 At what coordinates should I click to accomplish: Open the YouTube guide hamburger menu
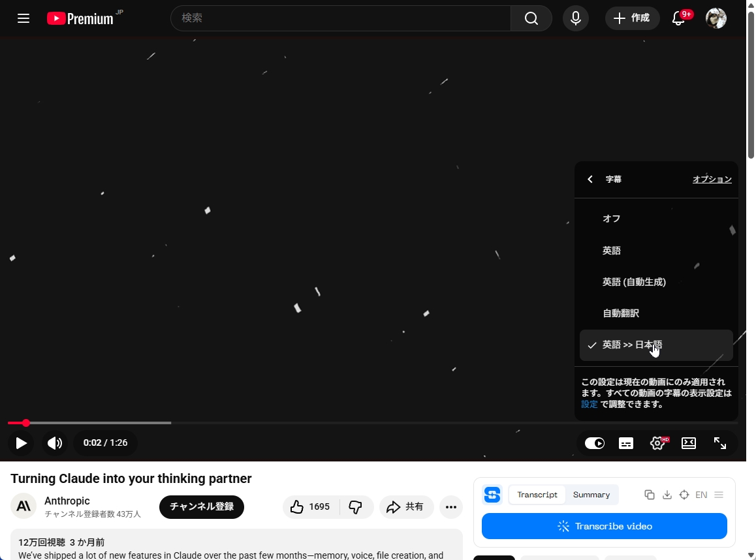pyautogui.click(x=24, y=18)
